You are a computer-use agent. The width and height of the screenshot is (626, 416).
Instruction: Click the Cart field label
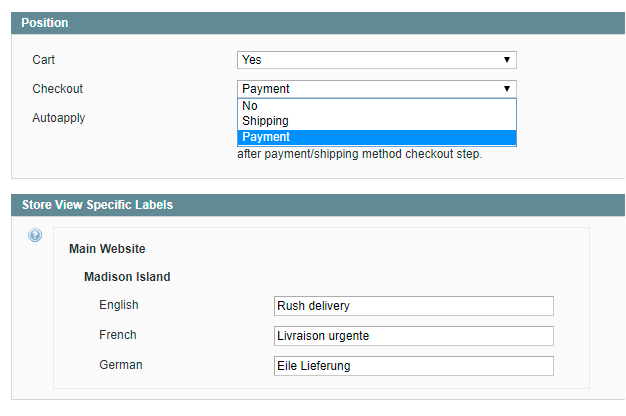click(44, 60)
